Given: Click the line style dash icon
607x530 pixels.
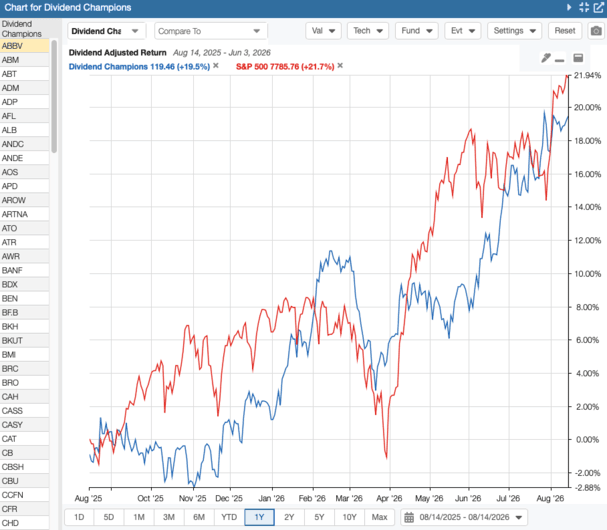Looking at the screenshot, I should point(559,60).
